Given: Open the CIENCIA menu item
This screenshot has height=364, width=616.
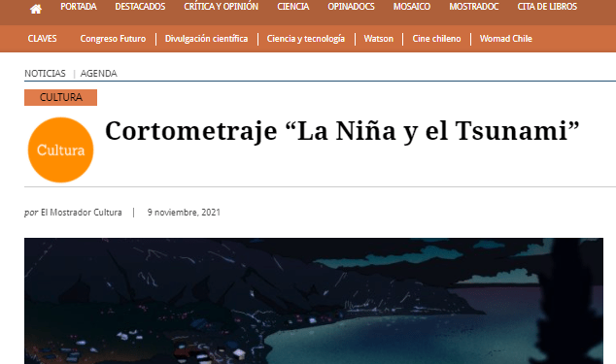Looking at the screenshot, I should coord(293,7).
